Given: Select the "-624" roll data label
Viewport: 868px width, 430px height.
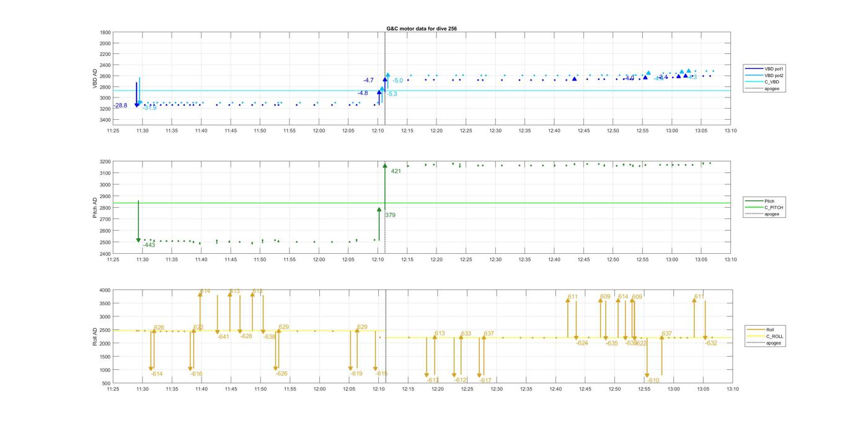Looking at the screenshot, I should pyautogui.click(x=582, y=343).
